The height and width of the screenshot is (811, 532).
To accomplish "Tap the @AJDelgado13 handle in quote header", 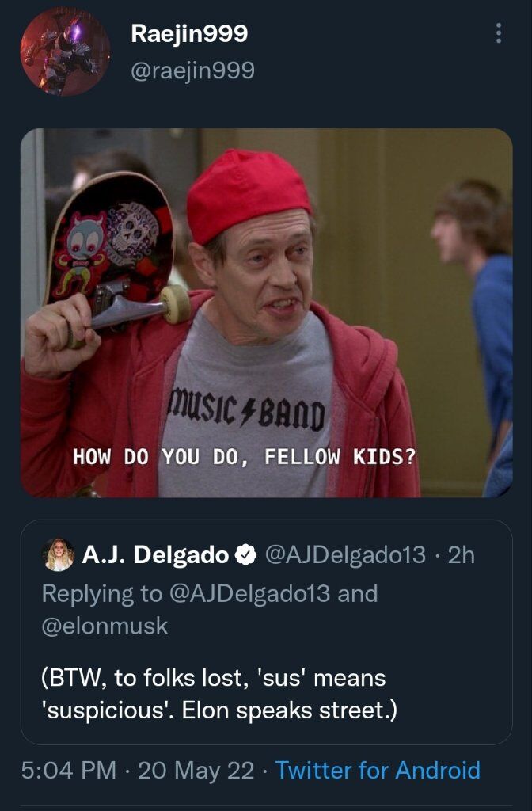I will tap(346, 555).
